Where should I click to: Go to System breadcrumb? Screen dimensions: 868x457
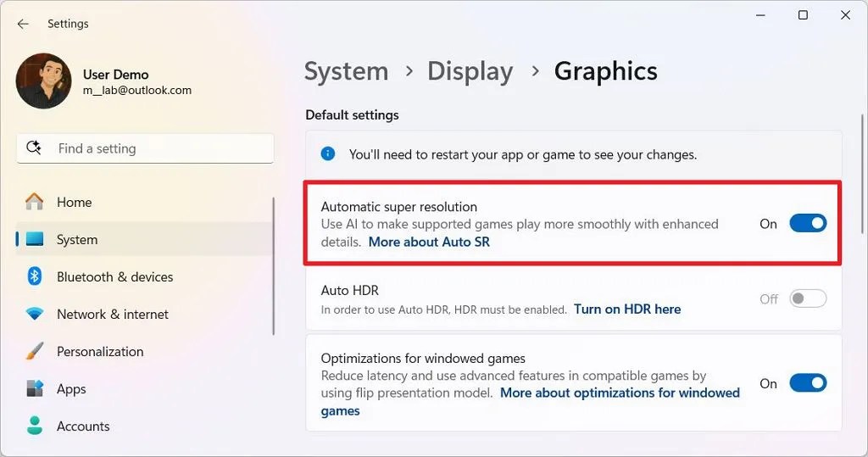346,71
